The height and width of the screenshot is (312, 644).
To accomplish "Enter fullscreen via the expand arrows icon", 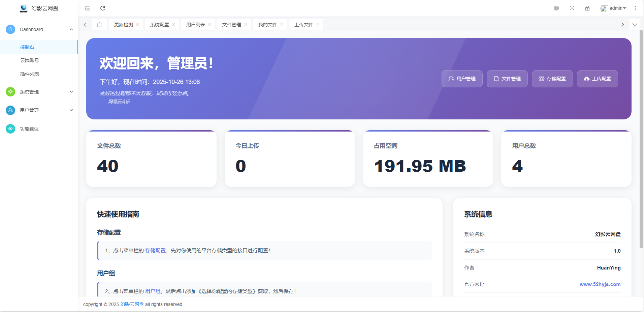I will [572, 8].
